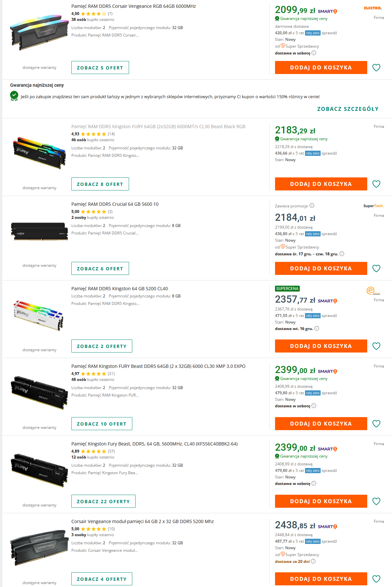Click Corsair Vengeance RGB product image

[39, 32]
